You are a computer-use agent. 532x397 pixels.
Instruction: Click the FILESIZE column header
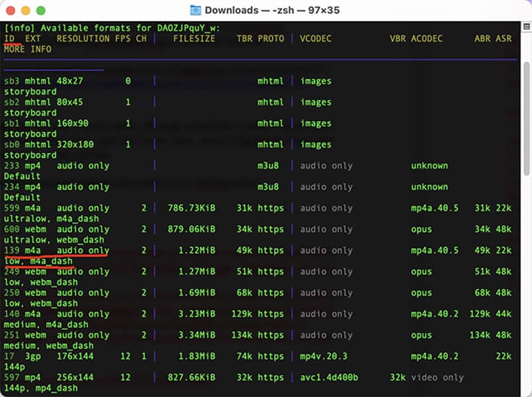click(194, 39)
